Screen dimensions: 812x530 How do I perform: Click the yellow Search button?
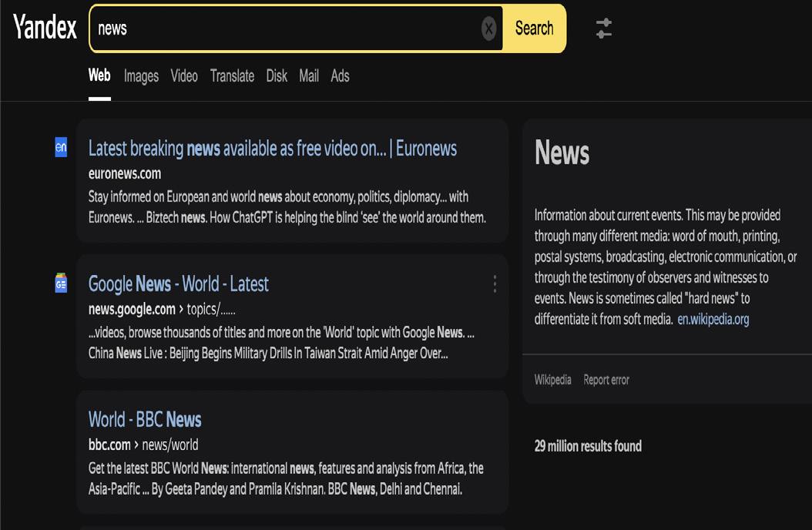point(534,29)
